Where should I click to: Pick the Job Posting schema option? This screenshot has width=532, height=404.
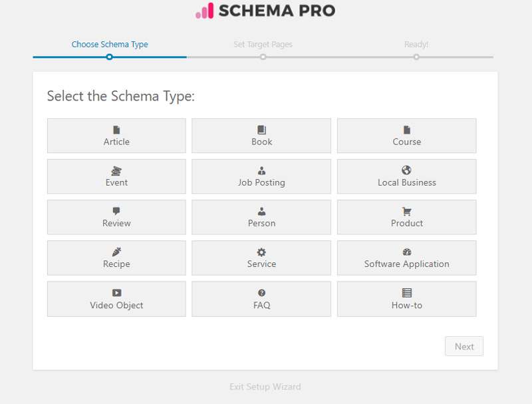261,176
